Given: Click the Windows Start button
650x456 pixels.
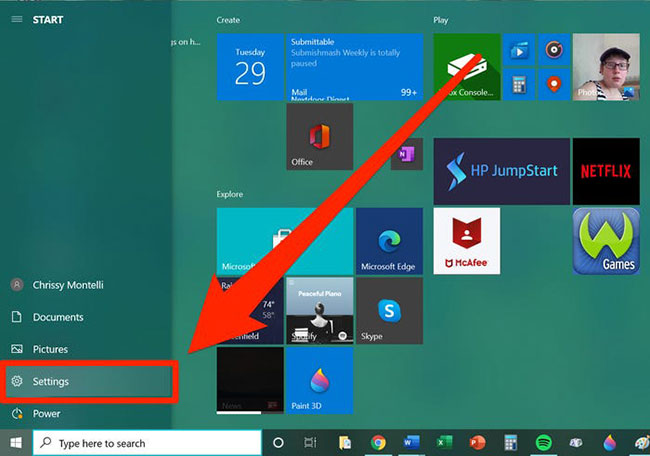Looking at the screenshot, I should (16, 443).
